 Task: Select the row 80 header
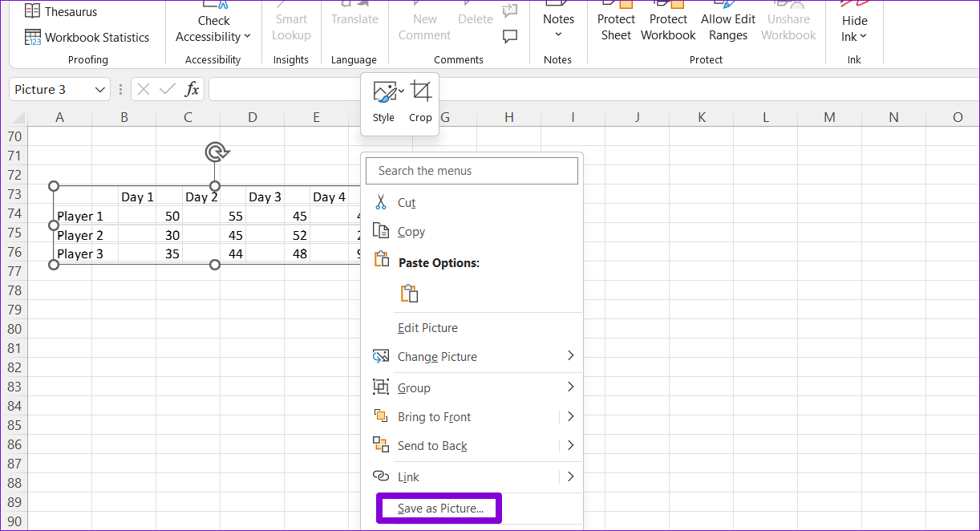tap(14, 329)
